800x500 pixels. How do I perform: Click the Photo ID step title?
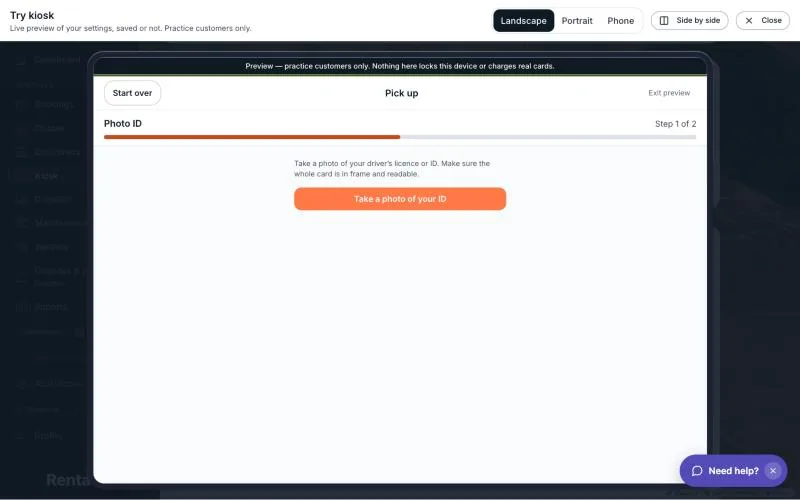point(123,123)
